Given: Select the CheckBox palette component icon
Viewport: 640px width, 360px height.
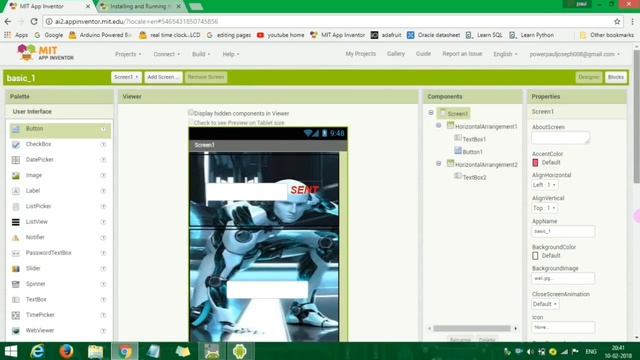Looking at the screenshot, I should tap(16, 144).
